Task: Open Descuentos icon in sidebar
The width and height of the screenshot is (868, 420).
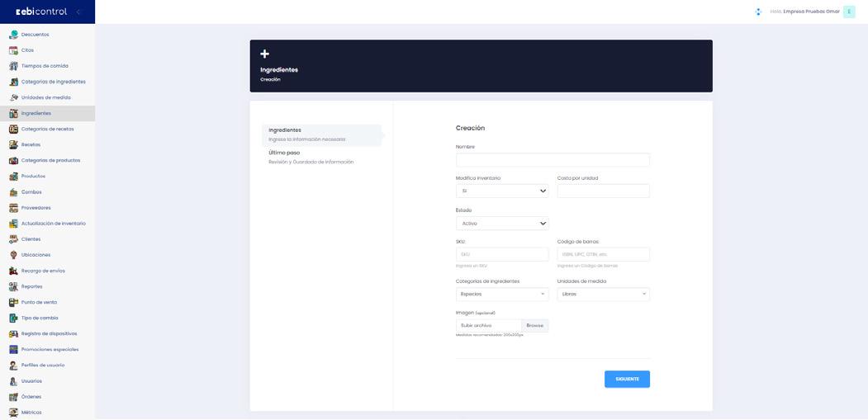Action: point(14,35)
